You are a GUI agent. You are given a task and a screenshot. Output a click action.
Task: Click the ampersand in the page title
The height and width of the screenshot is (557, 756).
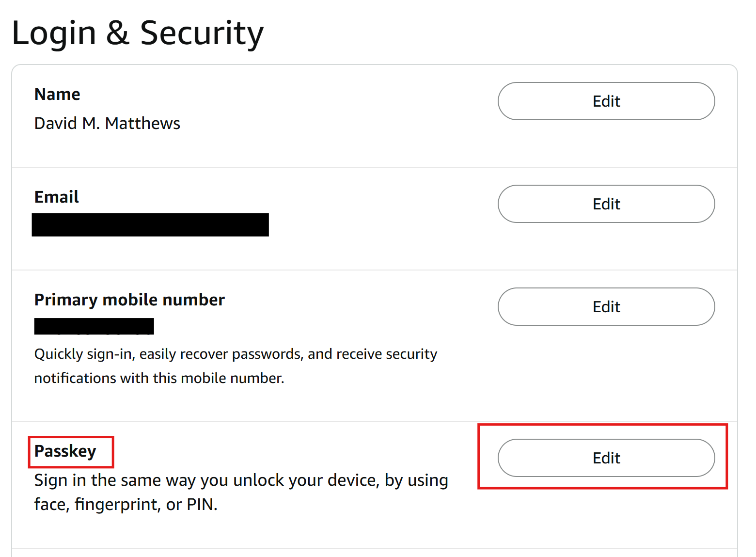point(118,34)
